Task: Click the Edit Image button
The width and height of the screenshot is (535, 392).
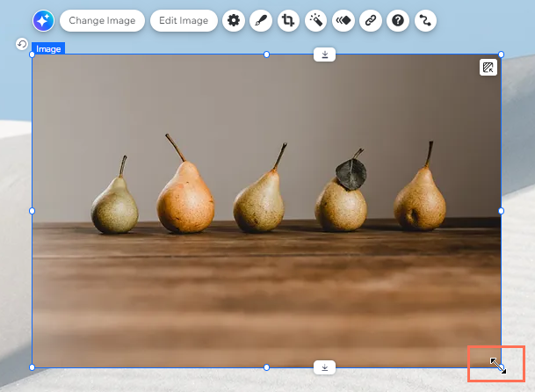Action: [184, 21]
